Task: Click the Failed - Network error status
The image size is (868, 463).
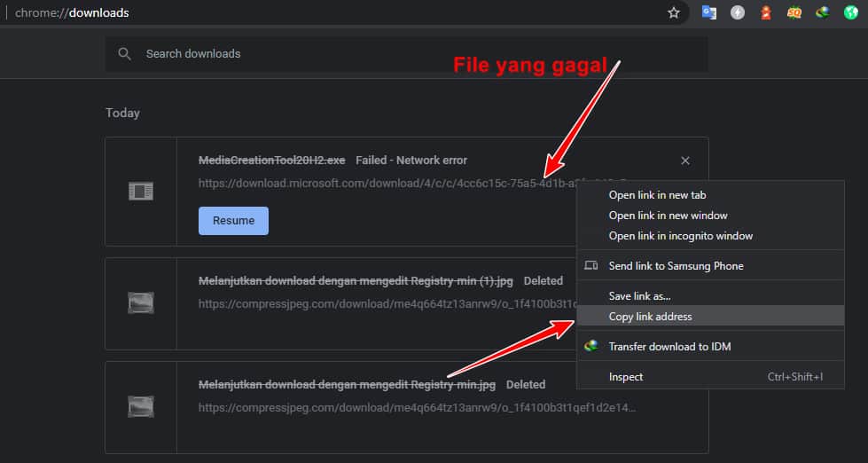Action: click(411, 161)
